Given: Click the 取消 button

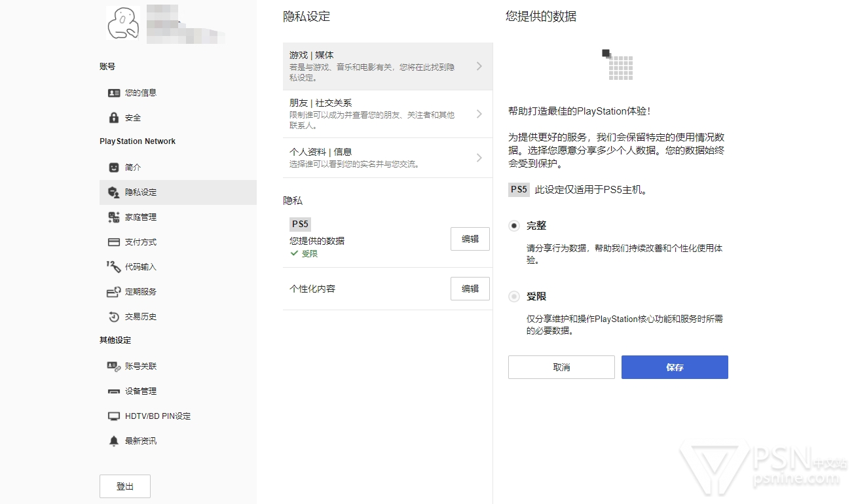Looking at the screenshot, I should pos(561,367).
